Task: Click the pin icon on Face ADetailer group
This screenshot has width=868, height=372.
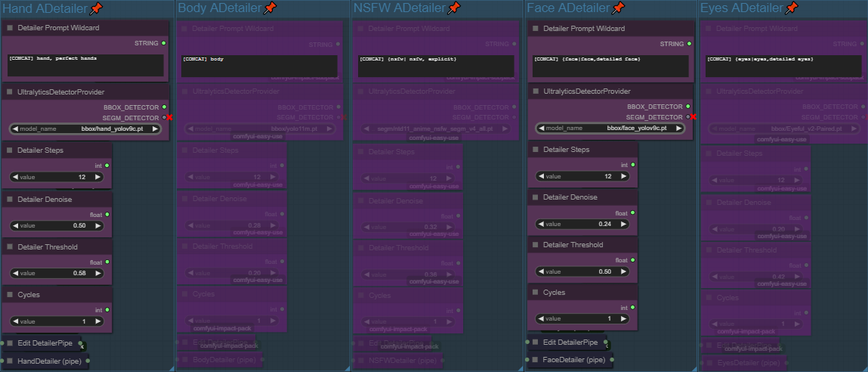Action: click(619, 8)
